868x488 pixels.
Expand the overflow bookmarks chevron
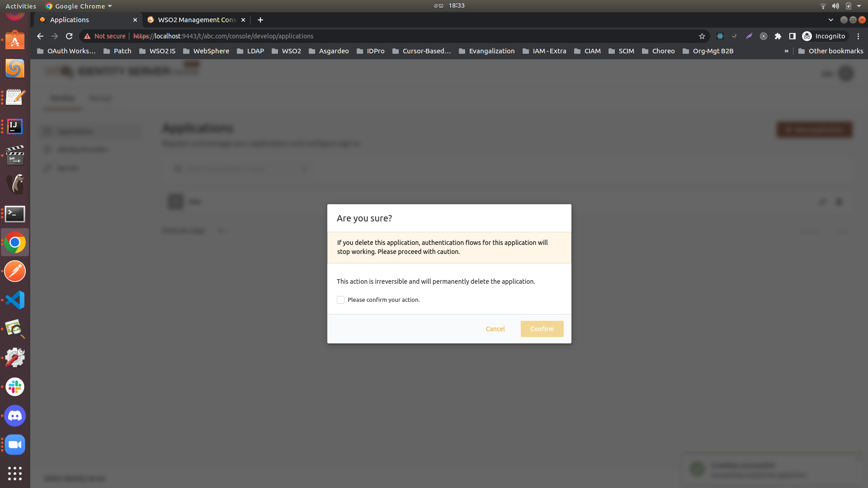tap(787, 51)
